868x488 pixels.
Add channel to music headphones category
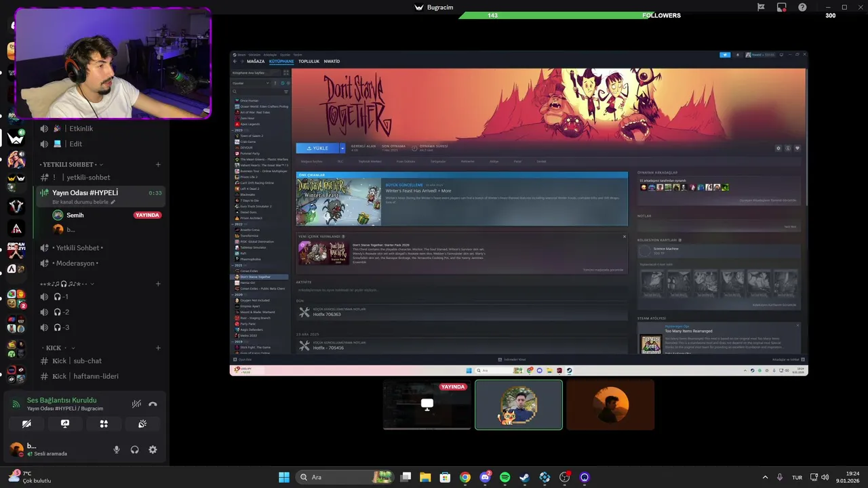click(158, 284)
